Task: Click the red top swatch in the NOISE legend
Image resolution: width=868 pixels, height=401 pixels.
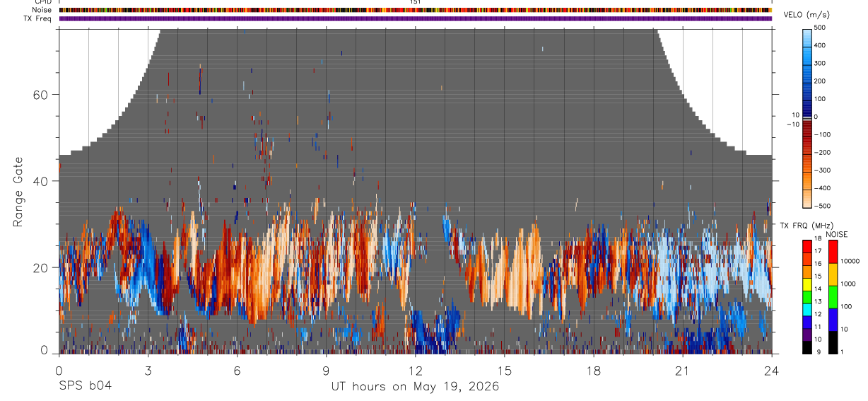Action: 833,252
